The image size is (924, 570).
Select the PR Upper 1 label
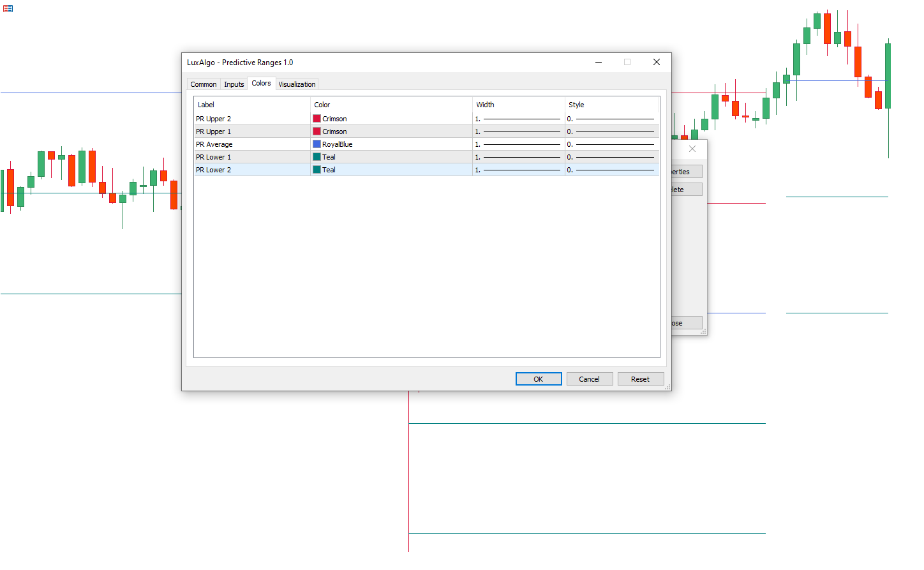pyautogui.click(x=213, y=131)
